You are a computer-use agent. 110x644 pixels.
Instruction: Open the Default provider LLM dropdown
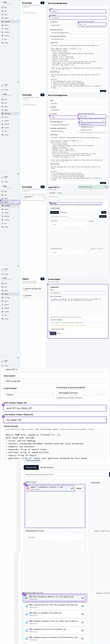pos(64,25)
